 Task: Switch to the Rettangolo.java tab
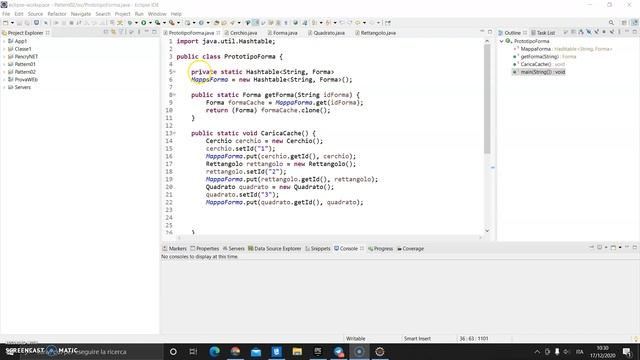(x=376, y=33)
